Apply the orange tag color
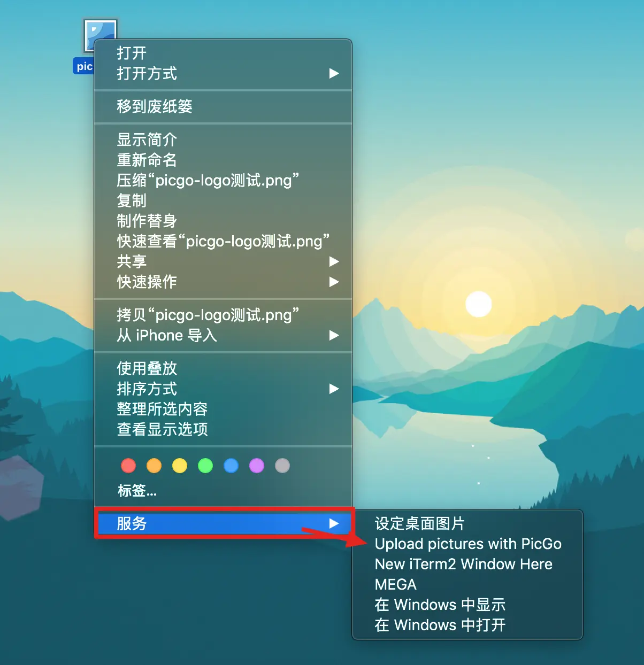644x665 pixels. pos(154,466)
